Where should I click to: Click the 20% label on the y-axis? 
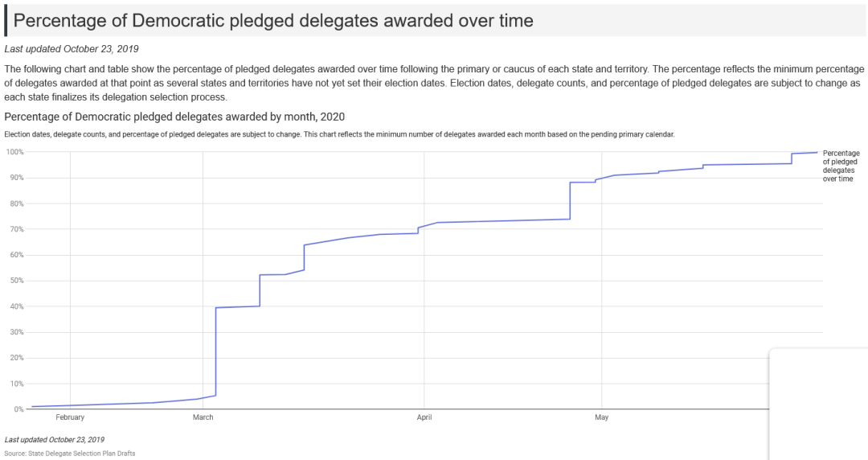pyautogui.click(x=16, y=358)
